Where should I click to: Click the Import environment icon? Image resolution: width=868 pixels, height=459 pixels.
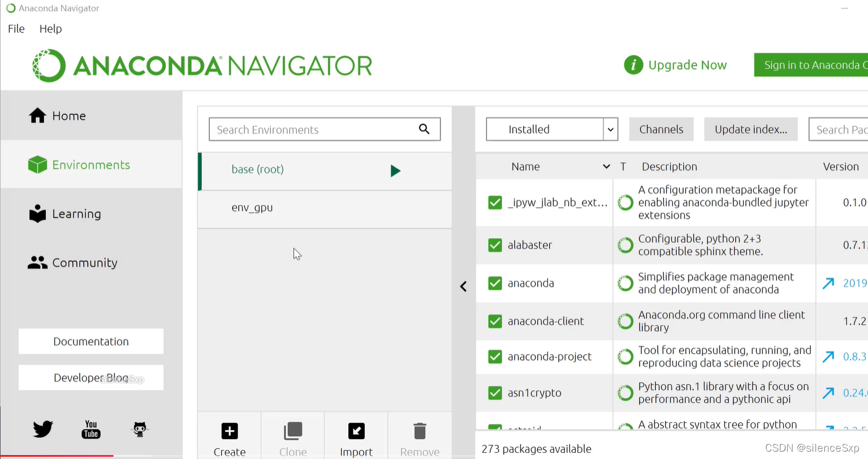click(356, 431)
